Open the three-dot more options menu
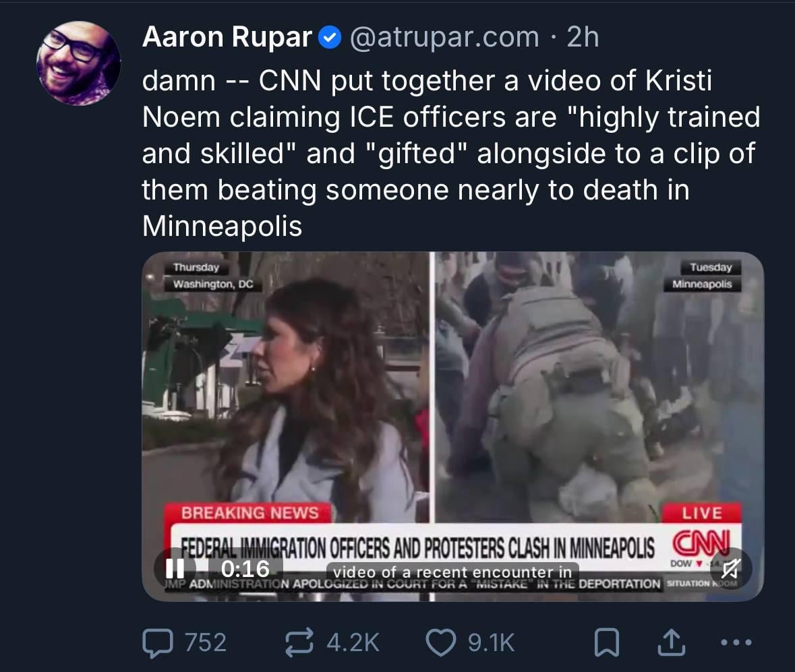Screen dimensions: 795x672 coord(736,642)
